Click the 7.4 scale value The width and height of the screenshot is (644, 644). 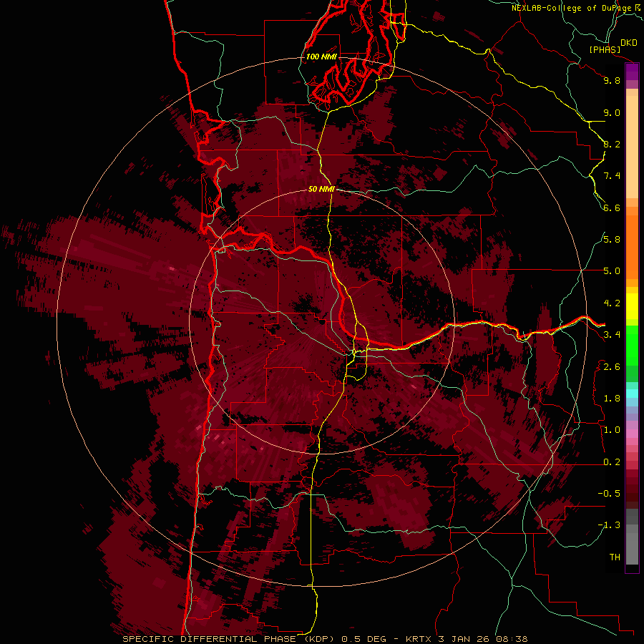[x=612, y=176]
